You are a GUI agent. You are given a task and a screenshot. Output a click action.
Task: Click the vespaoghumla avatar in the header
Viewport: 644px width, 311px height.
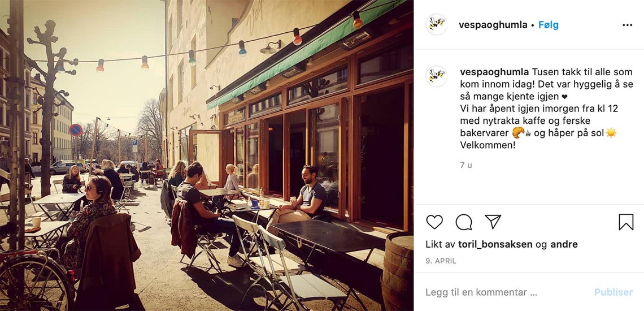pos(436,24)
